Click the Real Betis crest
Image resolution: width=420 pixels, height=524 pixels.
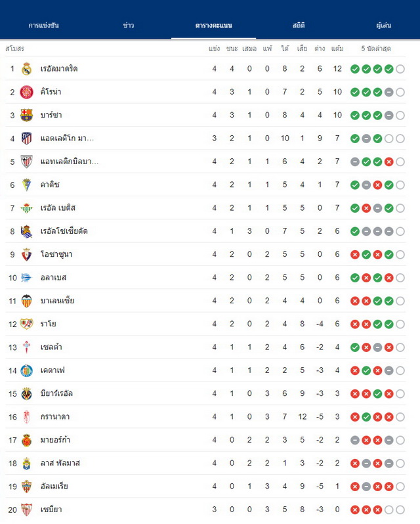pyautogui.click(x=26, y=208)
